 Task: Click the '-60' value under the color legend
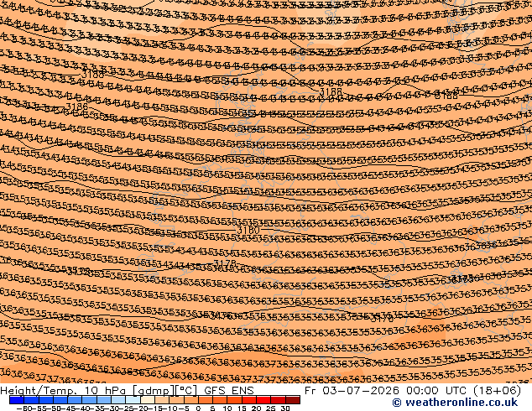pos(23,408)
